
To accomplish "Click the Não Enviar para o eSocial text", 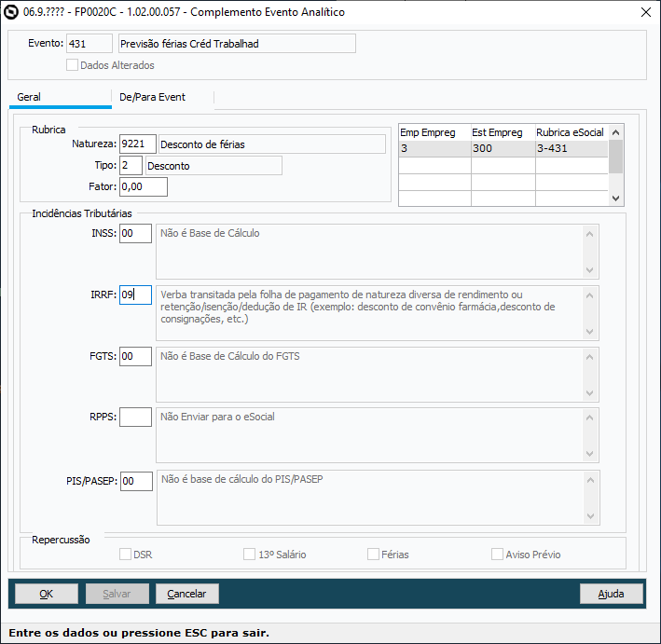I will [217, 417].
